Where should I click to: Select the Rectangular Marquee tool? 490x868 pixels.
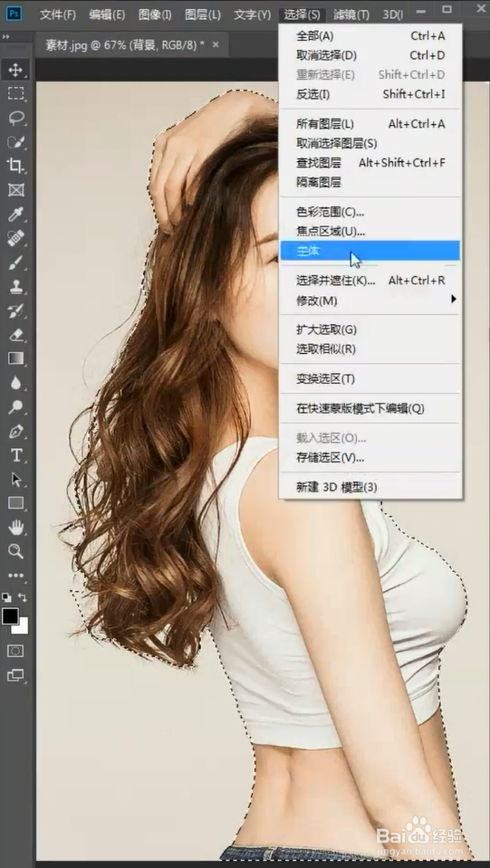click(x=15, y=93)
